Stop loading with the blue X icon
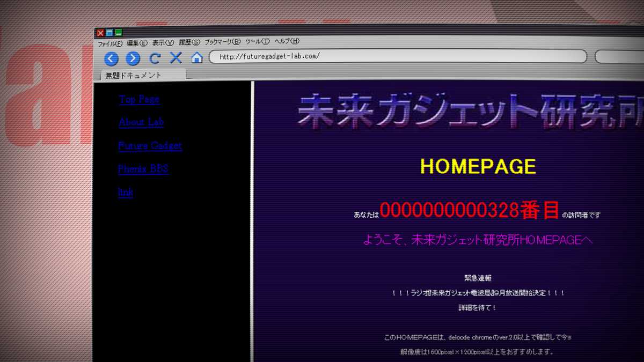This screenshot has height=362, width=644. click(x=176, y=58)
